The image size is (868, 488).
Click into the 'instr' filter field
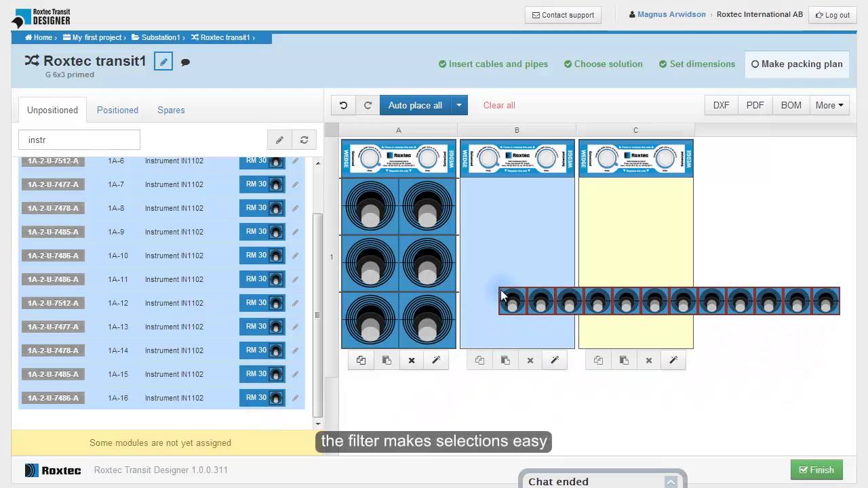pos(79,140)
